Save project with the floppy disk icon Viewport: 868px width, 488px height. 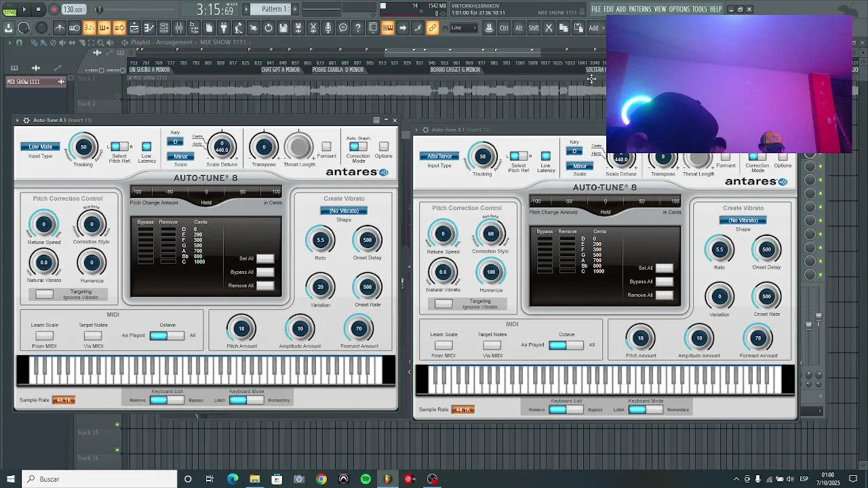coord(283,28)
